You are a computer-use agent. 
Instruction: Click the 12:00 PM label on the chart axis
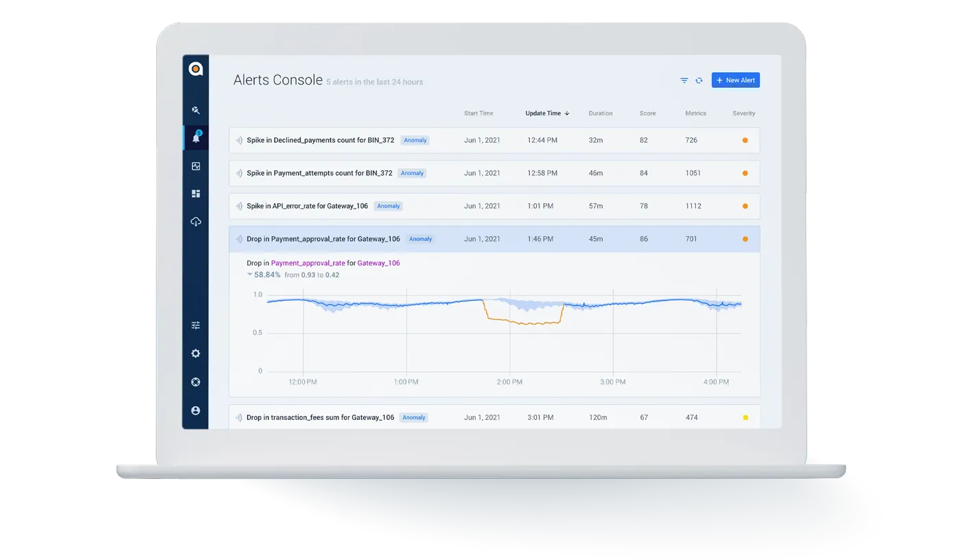(302, 382)
